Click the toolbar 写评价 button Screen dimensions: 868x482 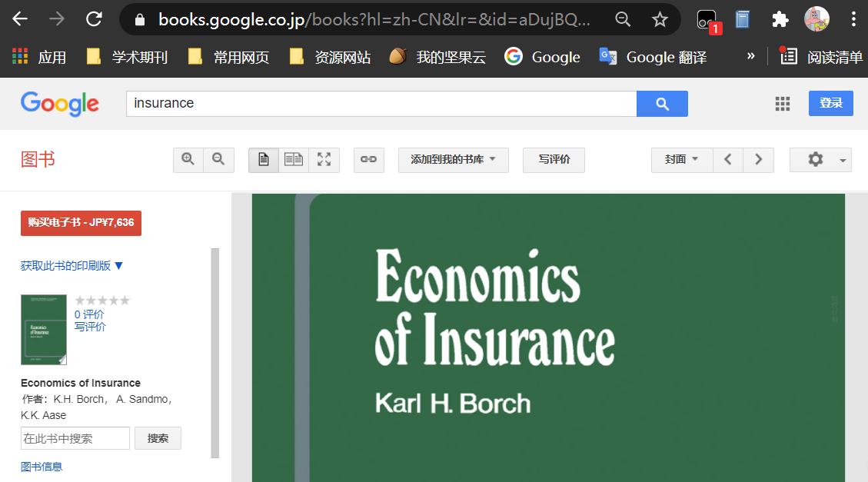click(554, 160)
